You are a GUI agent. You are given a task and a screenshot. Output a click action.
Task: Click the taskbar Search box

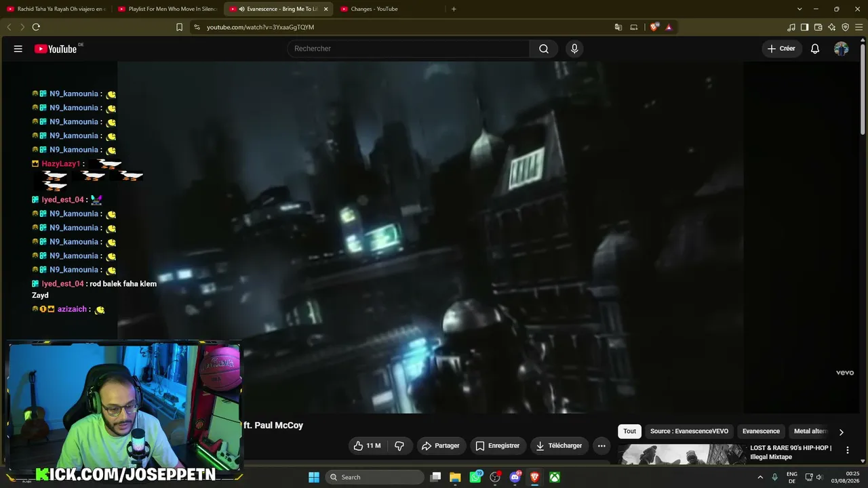374,477
